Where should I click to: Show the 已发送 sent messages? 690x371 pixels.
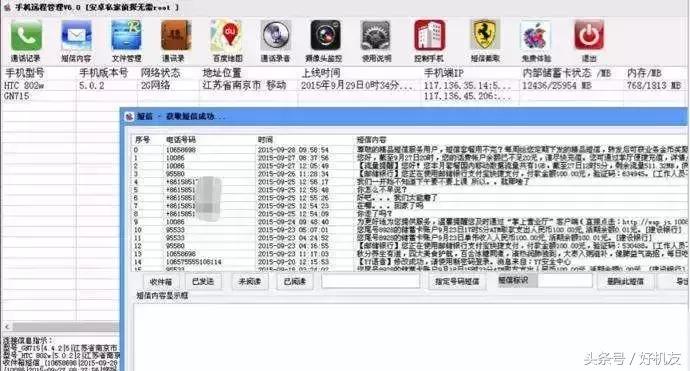203,282
